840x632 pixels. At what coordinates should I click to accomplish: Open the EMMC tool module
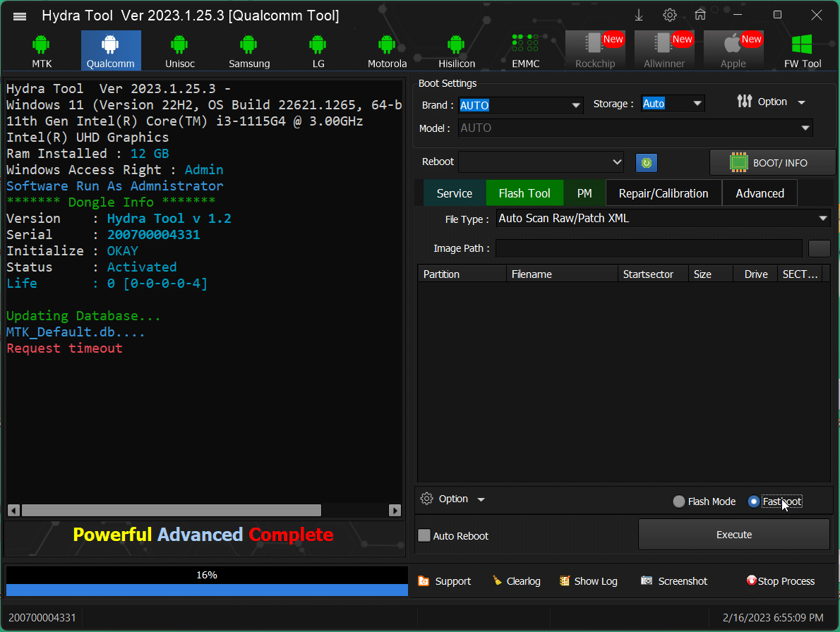tap(526, 50)
